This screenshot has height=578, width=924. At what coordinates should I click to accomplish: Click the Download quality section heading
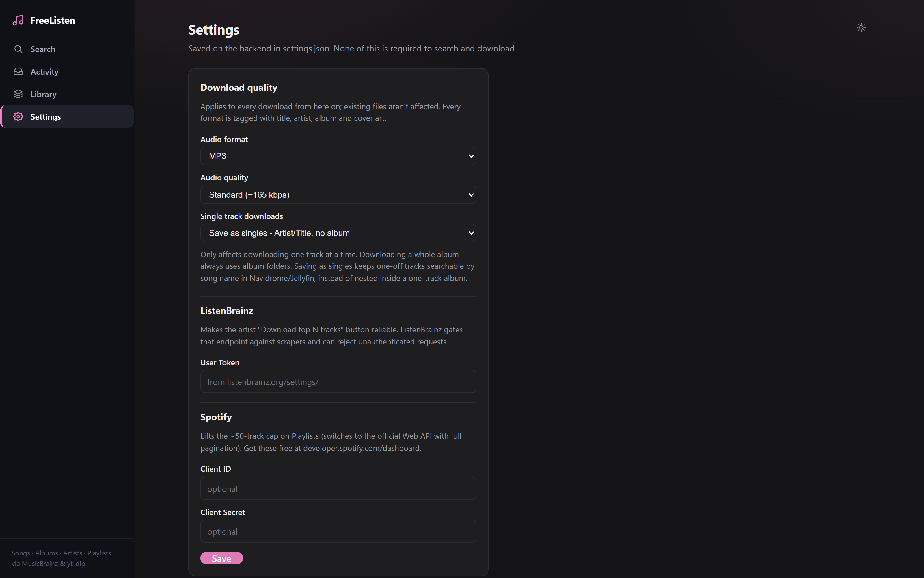coord(239,88)
